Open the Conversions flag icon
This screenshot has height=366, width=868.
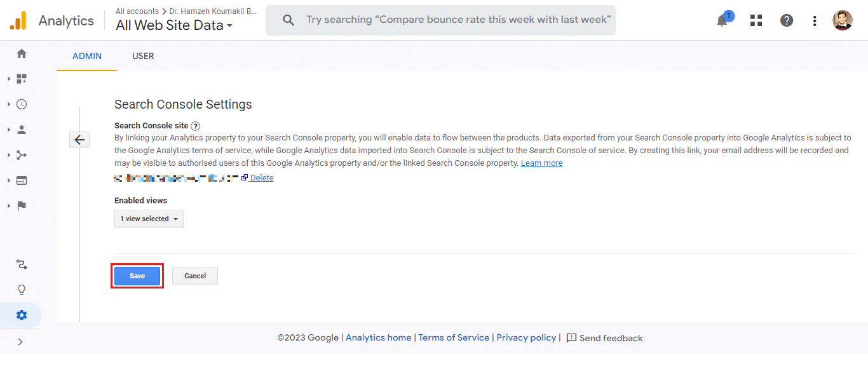(22, 206)
